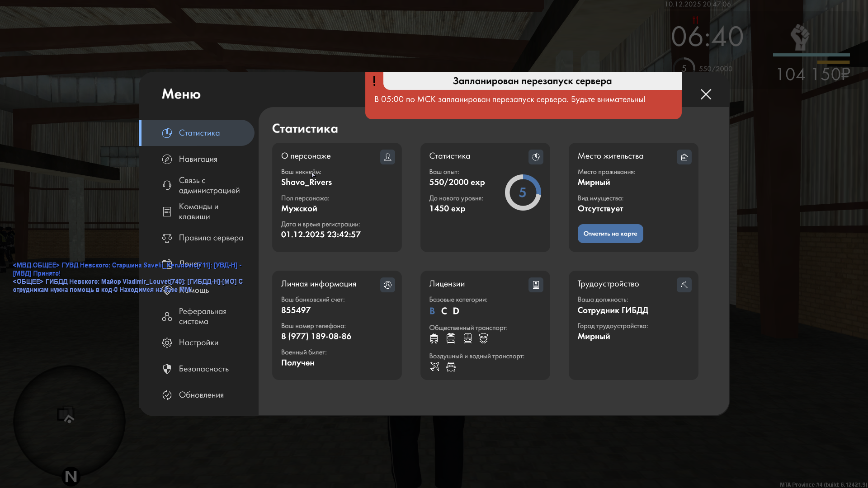Select category B license letter
Screen dimensions: 868x488
432,311
